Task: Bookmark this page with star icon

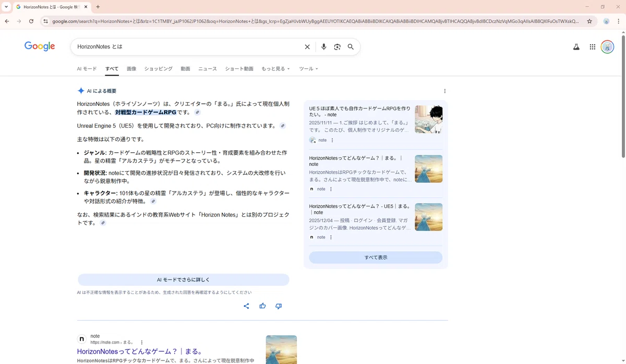Action: pos(589,21)
